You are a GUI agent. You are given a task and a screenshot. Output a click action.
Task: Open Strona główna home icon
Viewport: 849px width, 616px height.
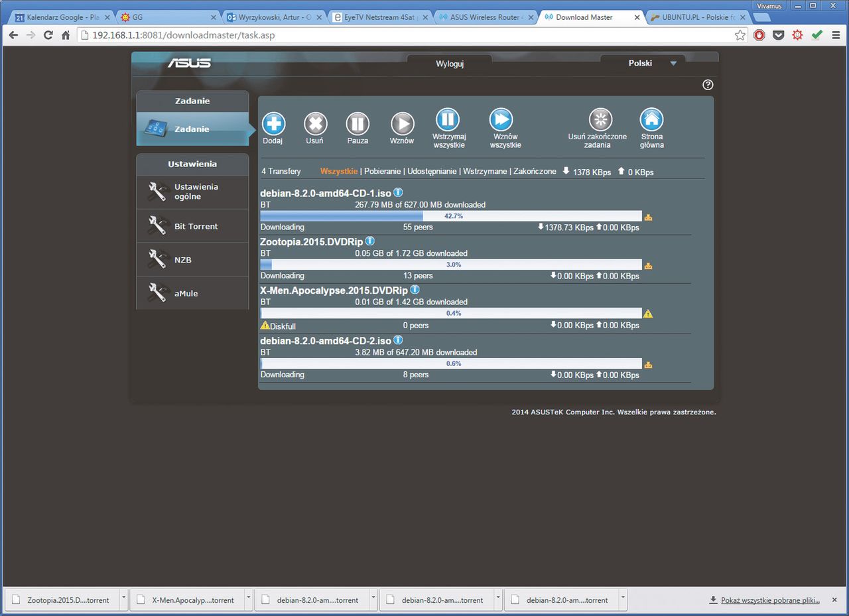[x=651, y=119]
